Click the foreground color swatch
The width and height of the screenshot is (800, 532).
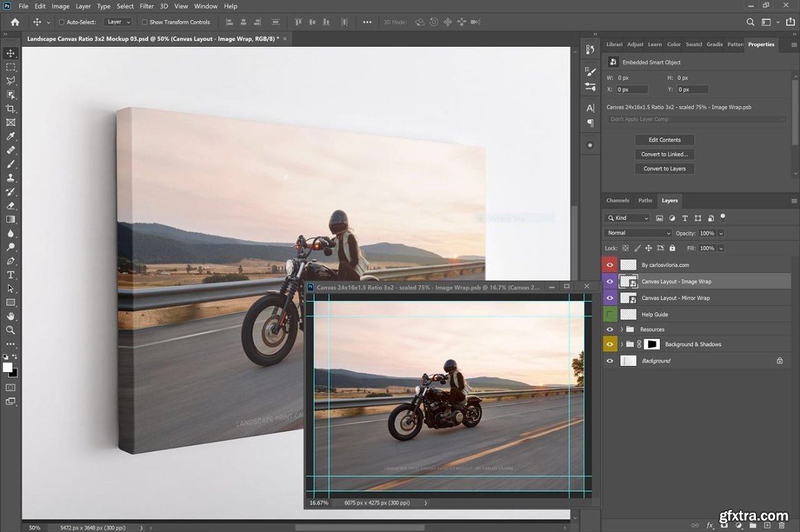(8, 368)
